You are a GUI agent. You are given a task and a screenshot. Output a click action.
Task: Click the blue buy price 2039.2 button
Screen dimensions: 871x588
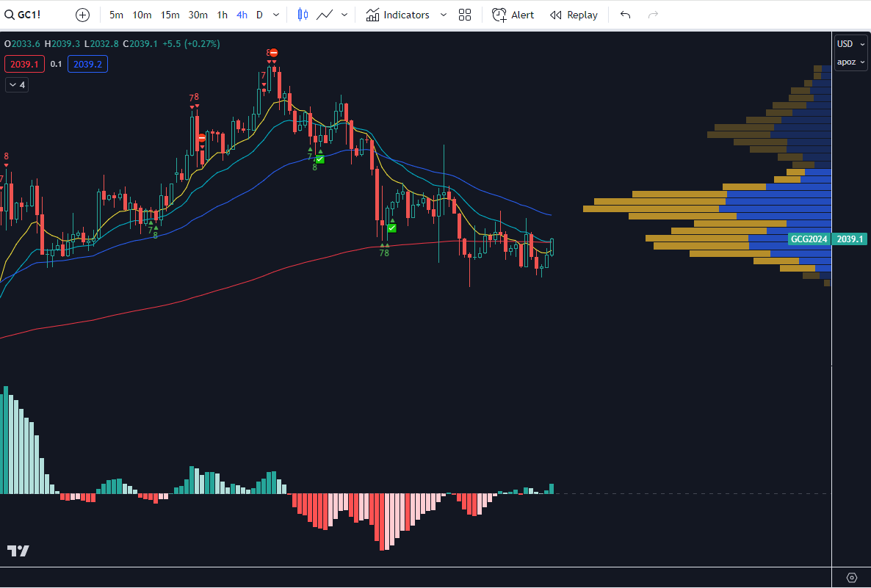tap(88, 65)
